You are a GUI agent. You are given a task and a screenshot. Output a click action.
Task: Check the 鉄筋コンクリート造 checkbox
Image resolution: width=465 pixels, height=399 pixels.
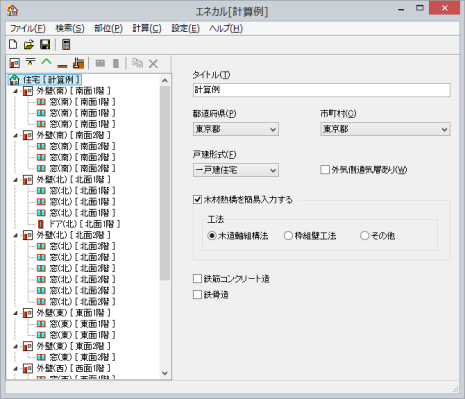tap(197, 279)
